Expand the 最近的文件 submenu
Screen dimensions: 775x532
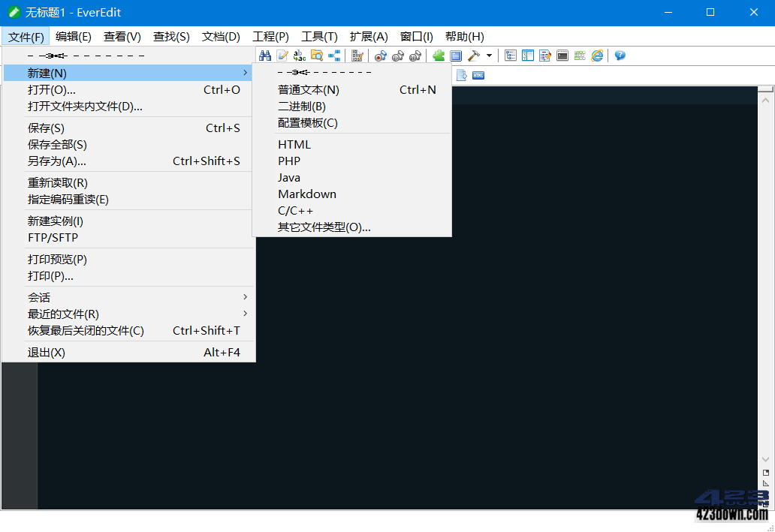[x=64, y=314]
